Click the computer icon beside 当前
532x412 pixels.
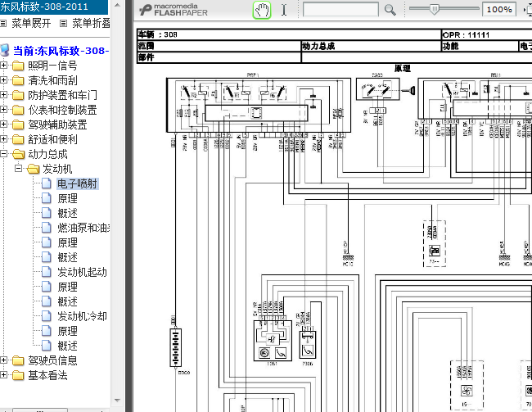click(5, 50)
